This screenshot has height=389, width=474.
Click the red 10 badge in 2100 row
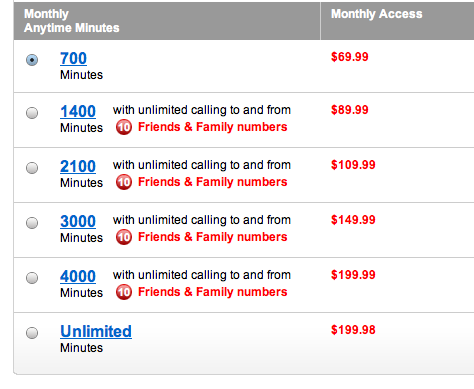(124, 182)
